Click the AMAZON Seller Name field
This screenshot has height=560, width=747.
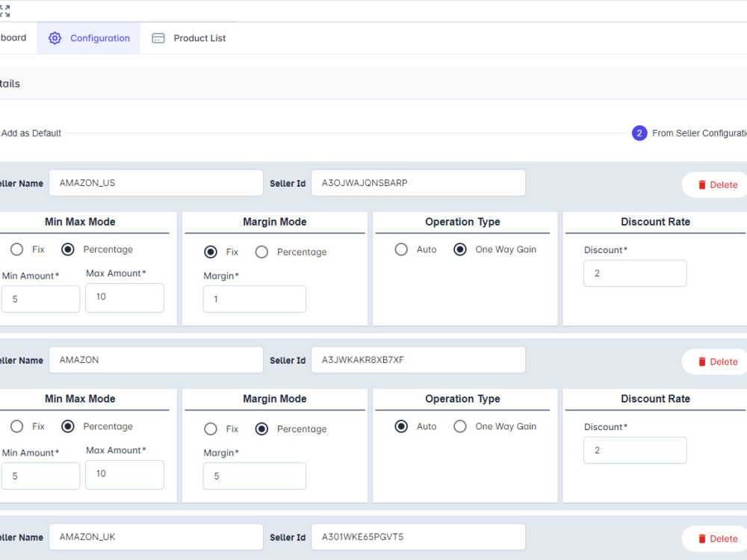[156, 360]
